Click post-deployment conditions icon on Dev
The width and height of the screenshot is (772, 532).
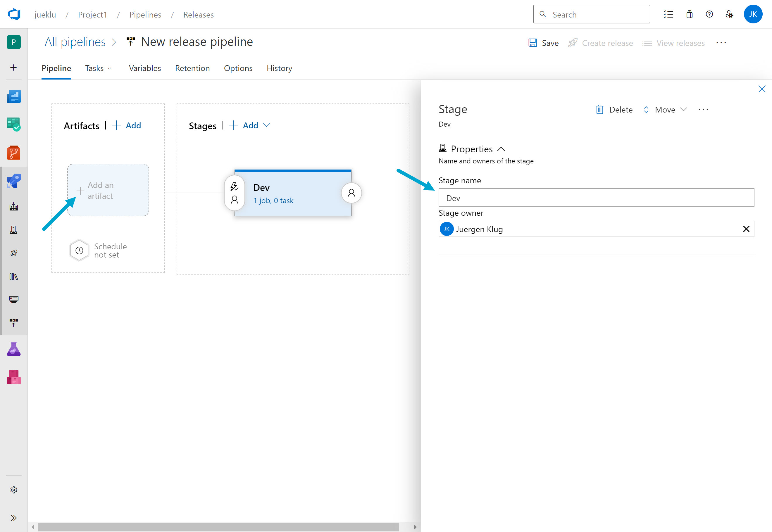pos(351,193)
